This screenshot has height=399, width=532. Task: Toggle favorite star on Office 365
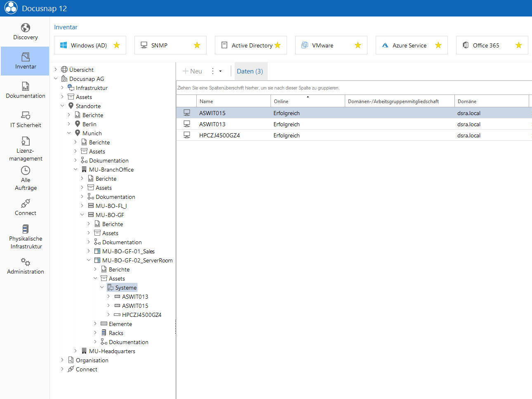click(519, 45)
